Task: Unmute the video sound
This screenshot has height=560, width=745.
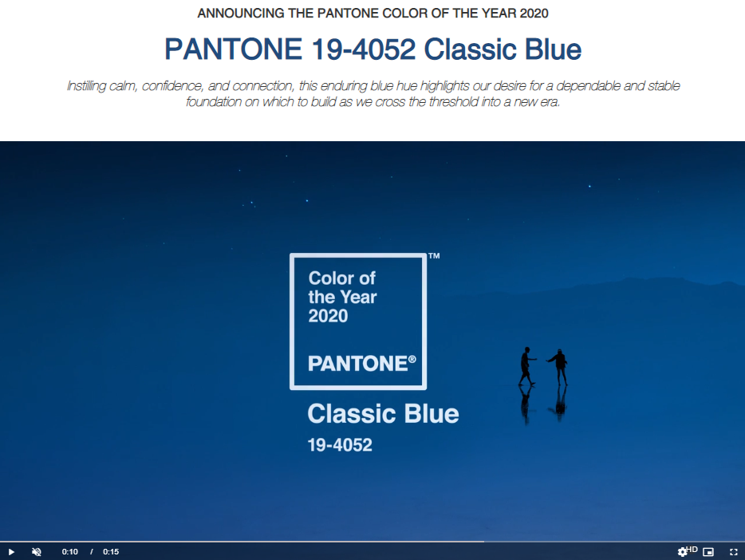Action: tap(37, 551)
